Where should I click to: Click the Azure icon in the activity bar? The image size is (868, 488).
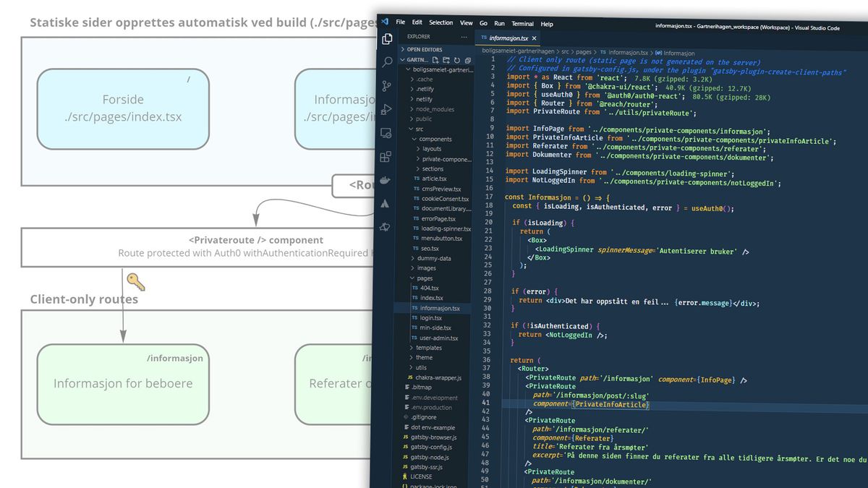385,204
